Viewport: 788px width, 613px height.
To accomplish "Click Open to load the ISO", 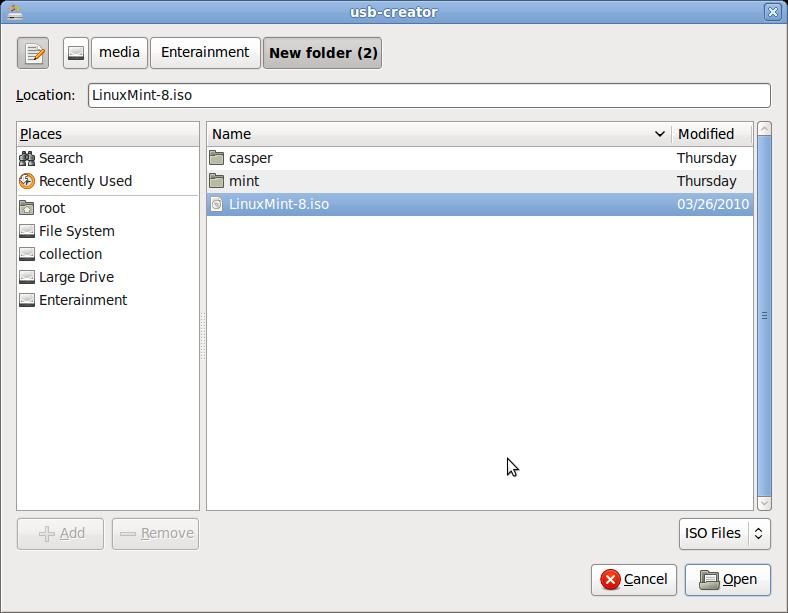I will [x=728, y=580].
